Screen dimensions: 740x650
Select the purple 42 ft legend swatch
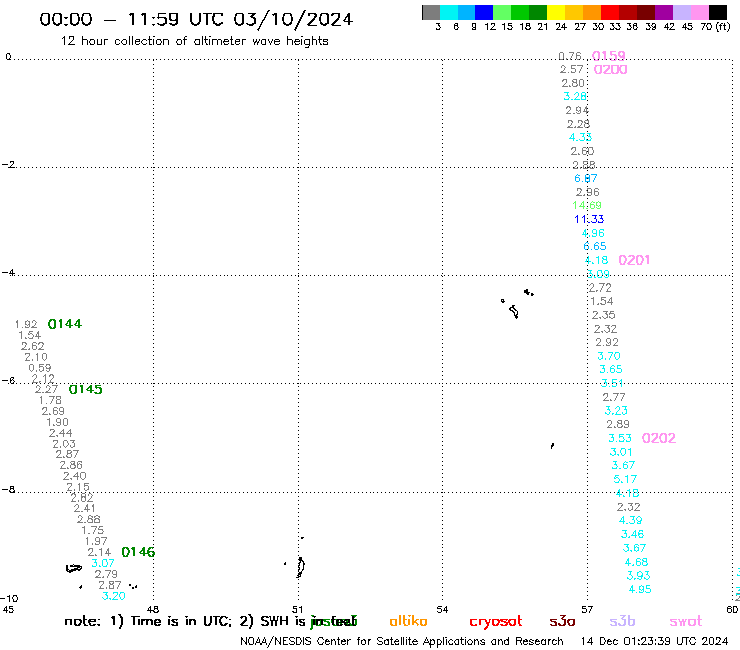click(x=664, y=12)
